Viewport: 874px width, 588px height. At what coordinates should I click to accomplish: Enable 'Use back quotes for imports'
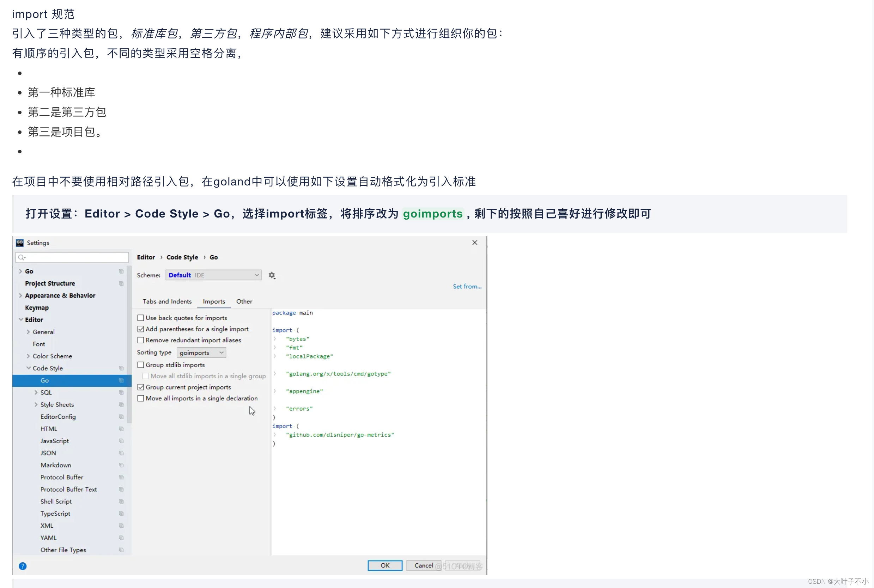click(141, 317)
